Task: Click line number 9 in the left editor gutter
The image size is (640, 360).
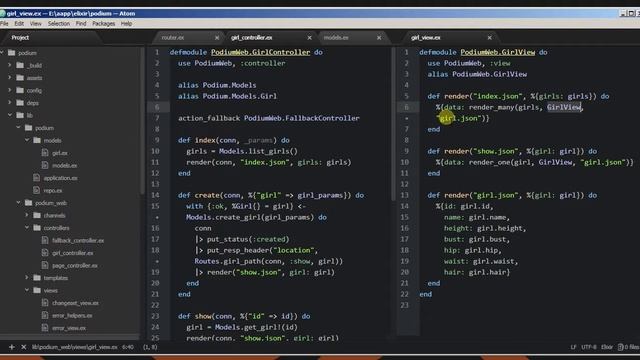Action: pos(157,140)
